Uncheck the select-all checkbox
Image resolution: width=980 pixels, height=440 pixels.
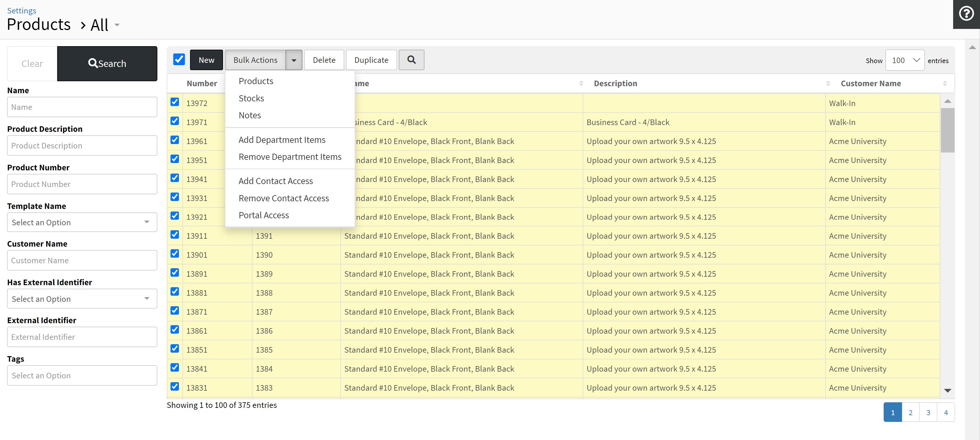pyautogui.click(x=179, y=59)
